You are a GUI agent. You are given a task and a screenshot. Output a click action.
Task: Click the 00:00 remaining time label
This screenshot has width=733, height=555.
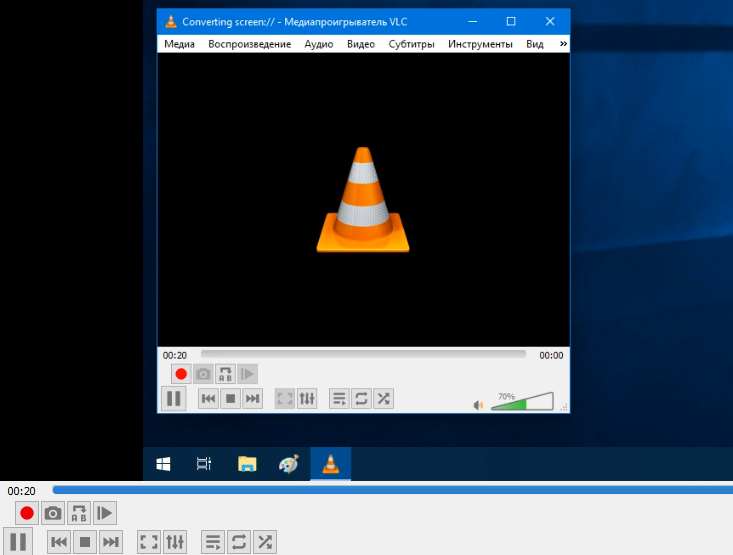click(551, 355)
